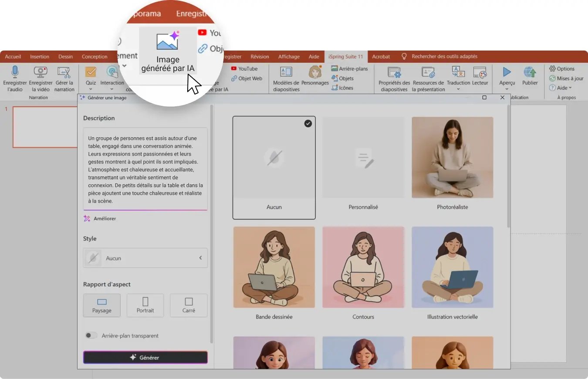
Task: Switch to the Affichage tab
Action: pyautogui.click(x=289, y=57)
